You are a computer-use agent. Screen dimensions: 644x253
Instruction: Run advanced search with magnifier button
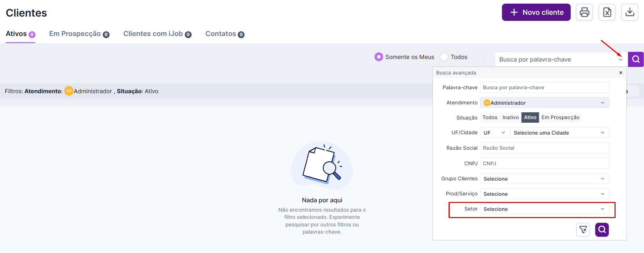(602, 230)
